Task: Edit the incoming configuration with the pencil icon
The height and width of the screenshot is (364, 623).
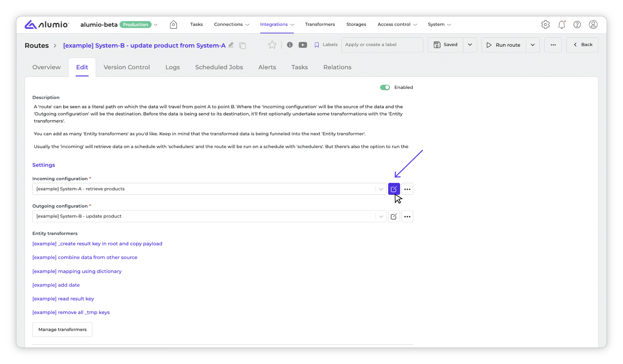Action: [394, 189]
